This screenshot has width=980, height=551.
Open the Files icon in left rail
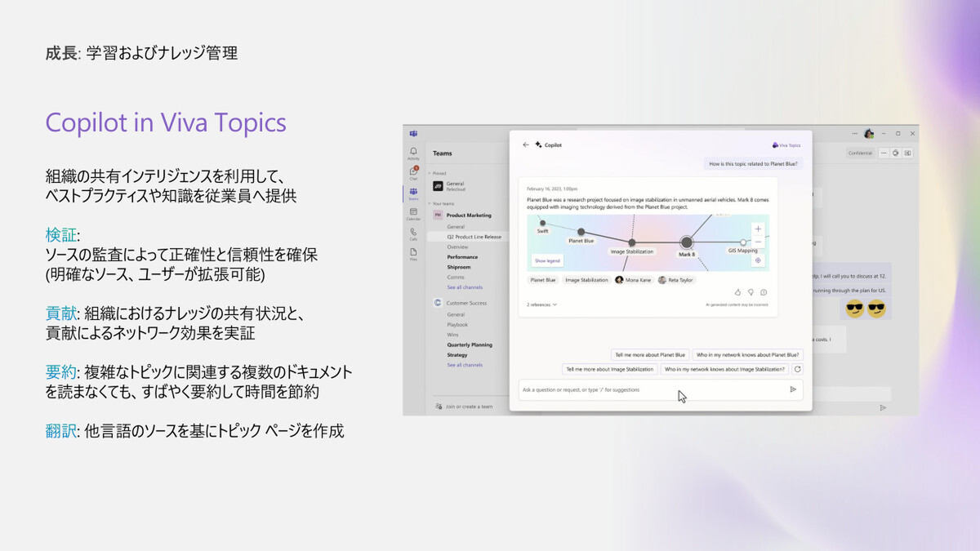click(413, 253)
